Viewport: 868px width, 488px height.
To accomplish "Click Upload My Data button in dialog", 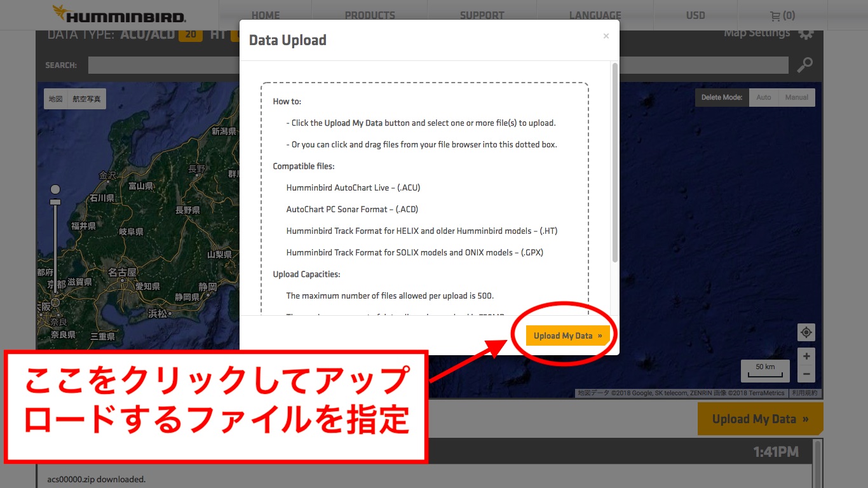I will click(x=567, y=335).
